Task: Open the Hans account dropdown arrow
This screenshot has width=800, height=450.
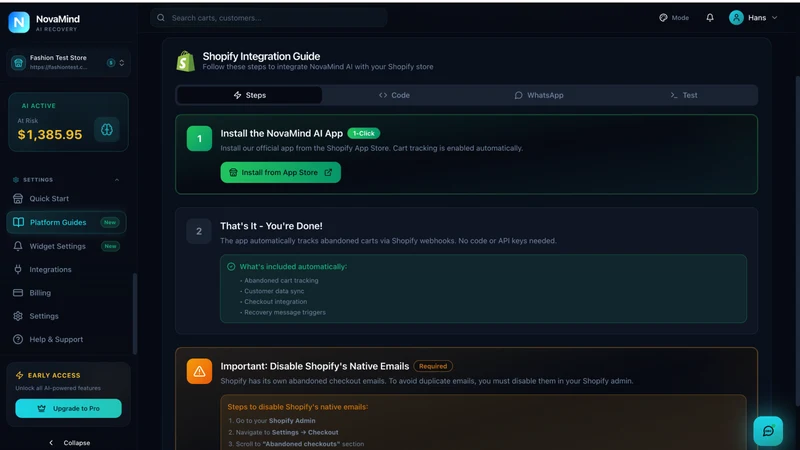Action: [x=774, y=18]
